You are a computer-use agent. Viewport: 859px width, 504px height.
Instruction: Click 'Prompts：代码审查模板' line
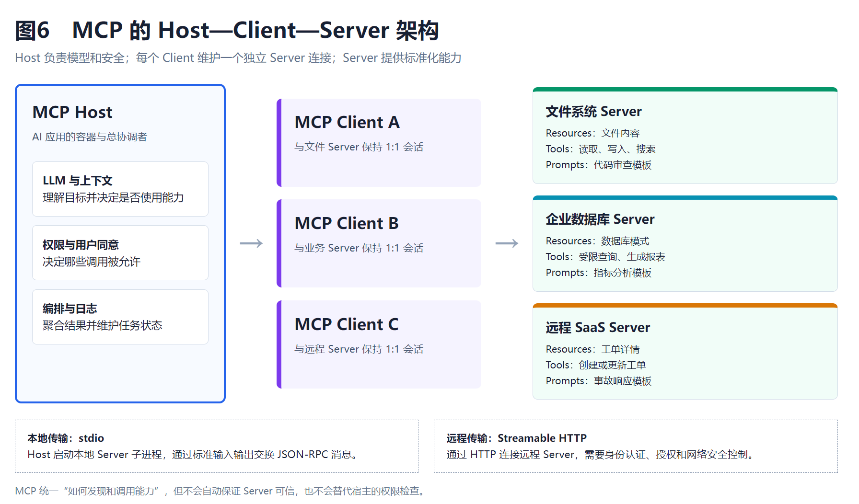[x=599, y=165]
